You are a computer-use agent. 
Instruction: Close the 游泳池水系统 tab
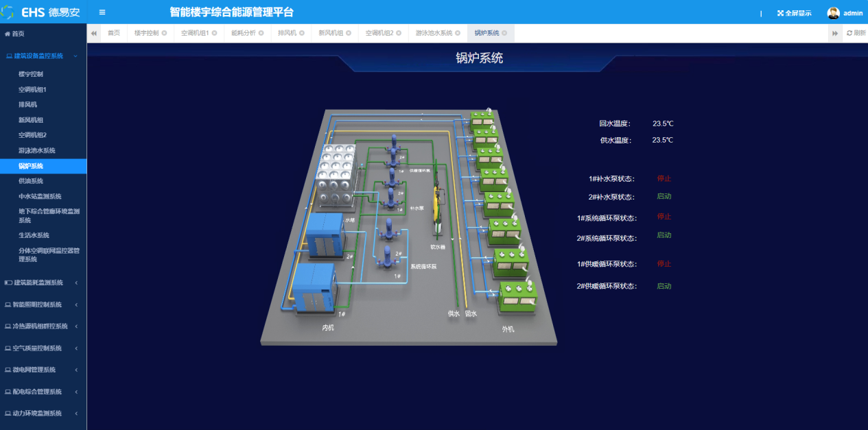458,33
